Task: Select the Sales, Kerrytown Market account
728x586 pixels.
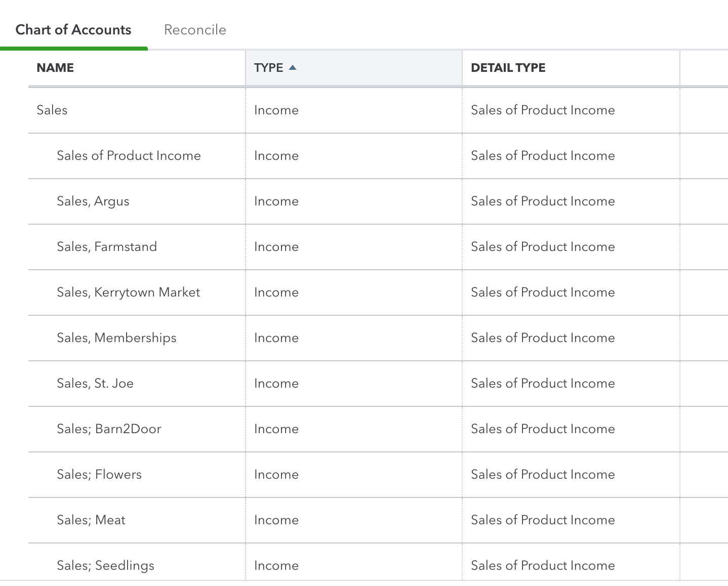Action: coord(129,292)
